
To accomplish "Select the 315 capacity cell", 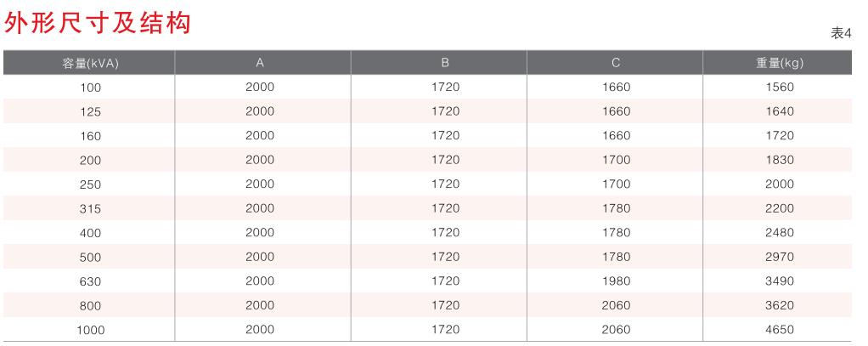I will [x=90, y=208].
